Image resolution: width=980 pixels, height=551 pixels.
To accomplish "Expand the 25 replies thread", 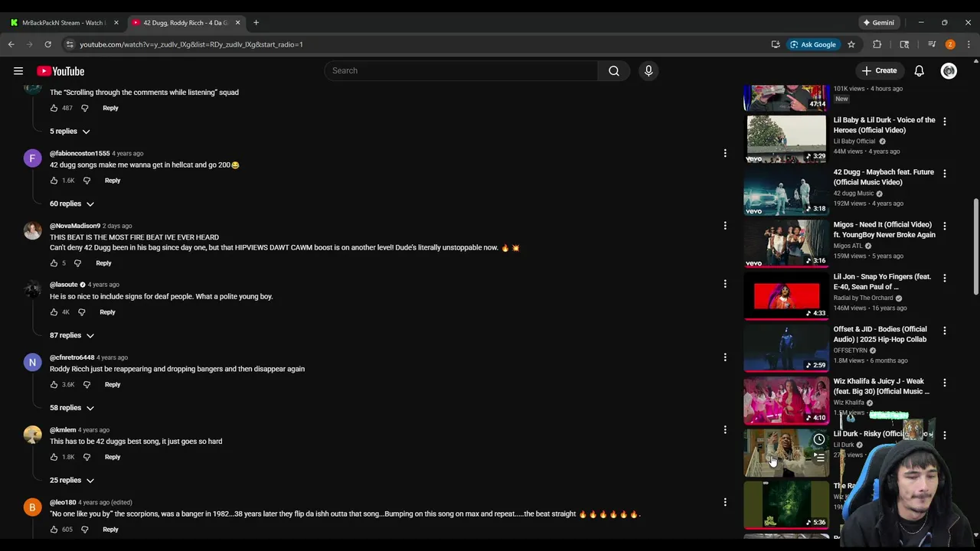I will (x=72, y=481).
